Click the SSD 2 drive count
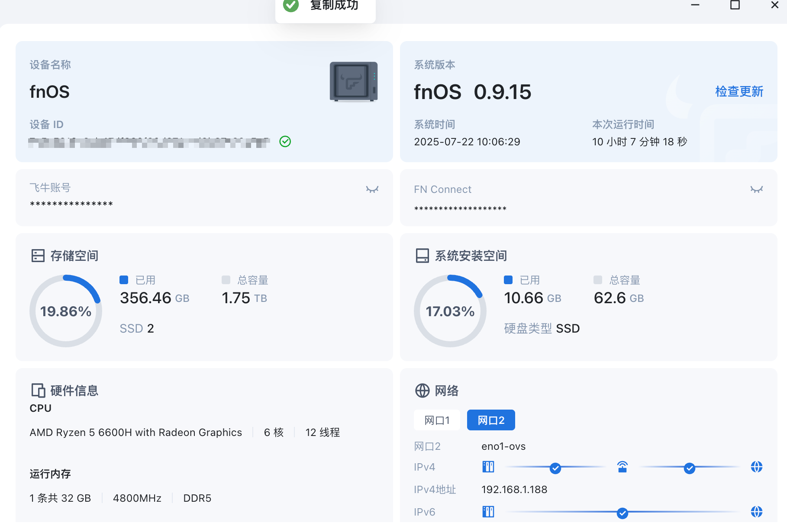This screenshot has width=787, height=532. [x=137, y=329]
